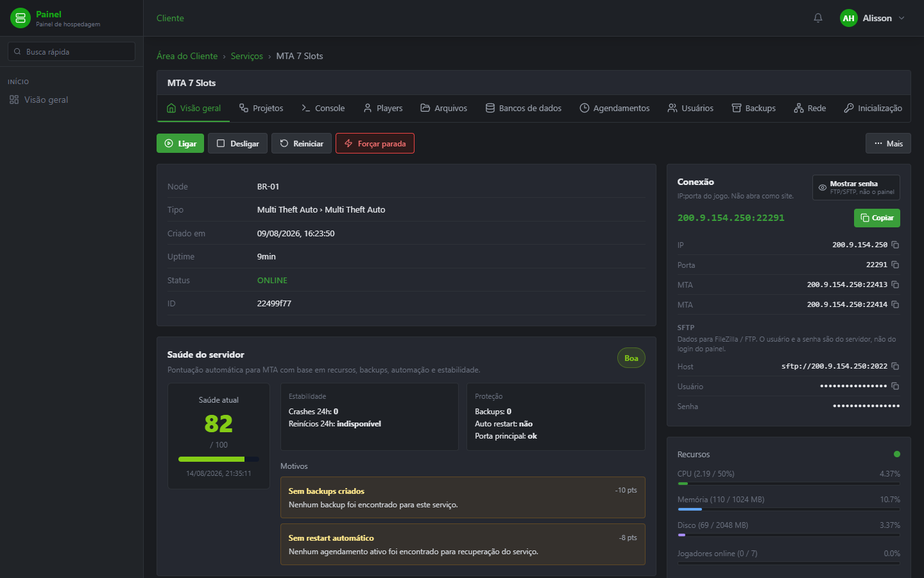Click the Painel logo icon
924x578 pixels.
click(x=21, y=18)
